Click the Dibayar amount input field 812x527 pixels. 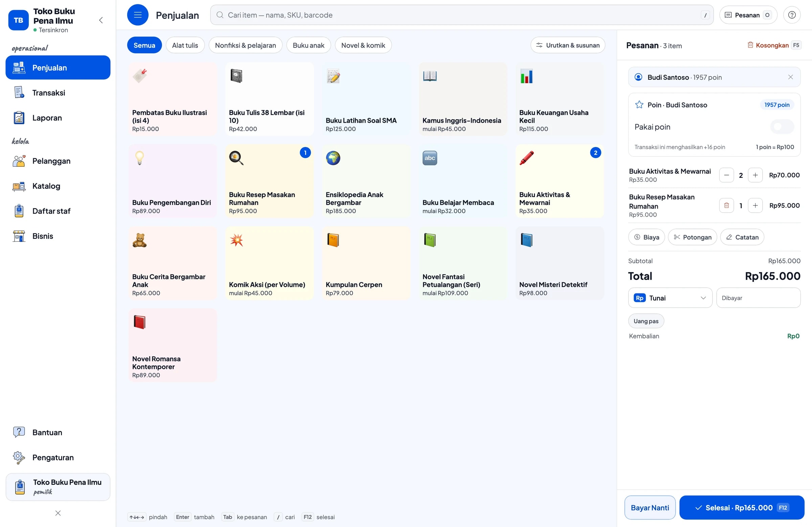coord(758,298)
